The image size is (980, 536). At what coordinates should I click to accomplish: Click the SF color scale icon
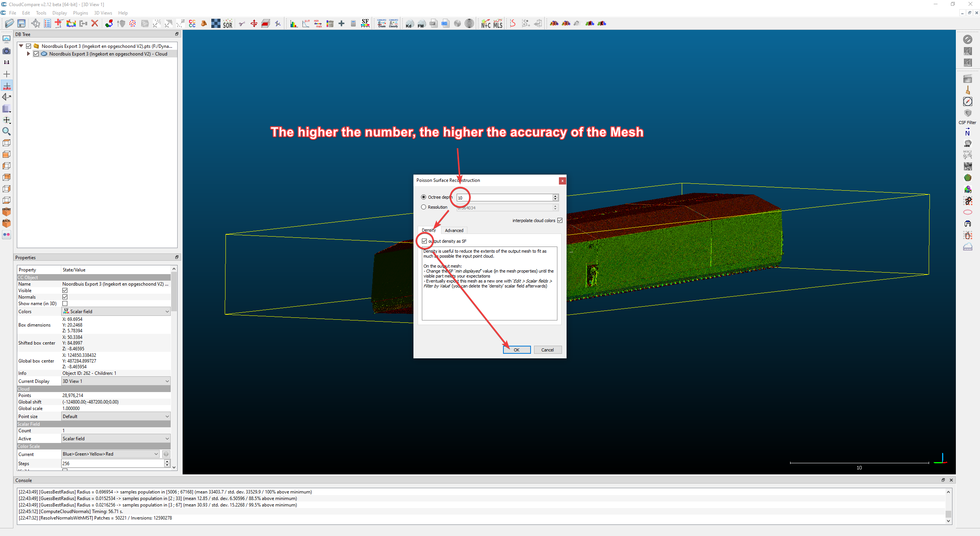[x=365, y=23]
